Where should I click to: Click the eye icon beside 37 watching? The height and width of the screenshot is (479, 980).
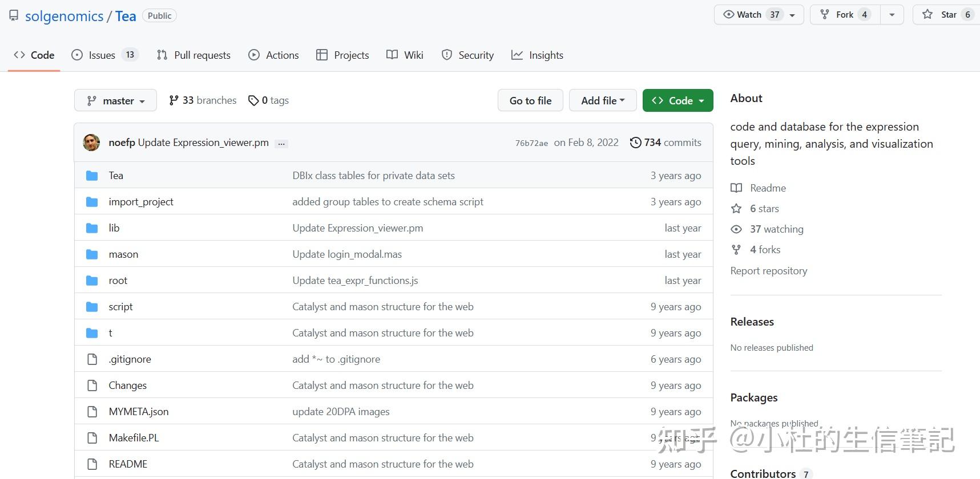pyautogui.click(x=736, y=229)
